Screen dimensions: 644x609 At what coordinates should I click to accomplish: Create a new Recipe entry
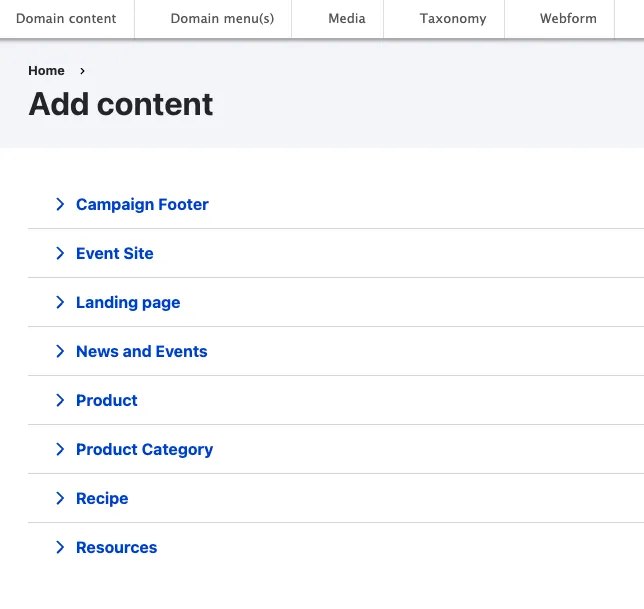(x=102, y=499)
